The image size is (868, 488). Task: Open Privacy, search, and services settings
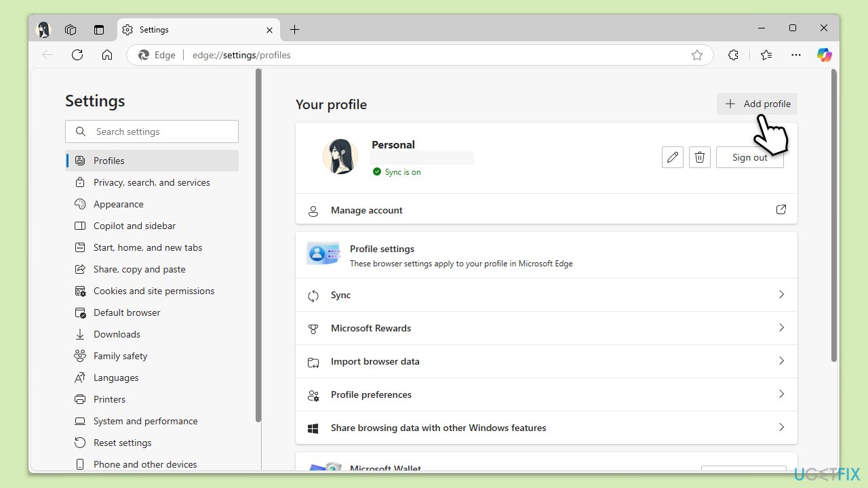[x=152, y=182]
